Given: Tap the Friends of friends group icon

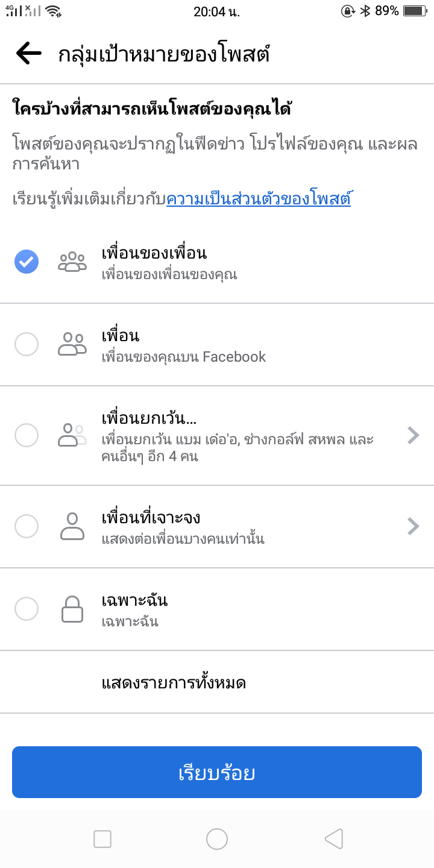Looking at the screenshot, I should coord(72,262).
